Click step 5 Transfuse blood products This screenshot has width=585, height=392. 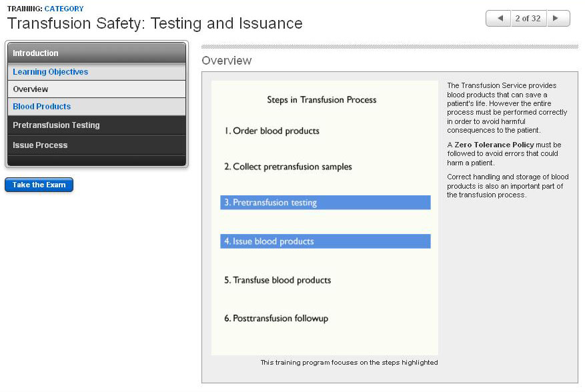pos(277,280)
